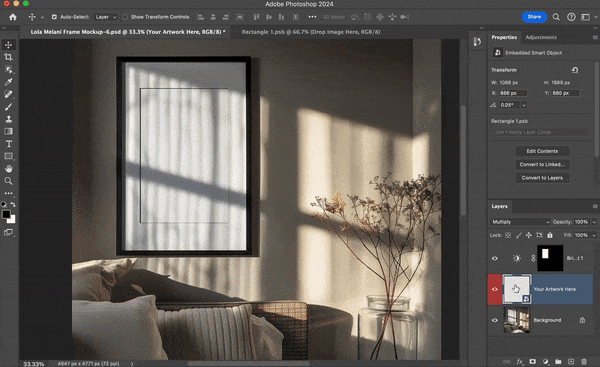Expand the Opacity slider arrow

[594, 222]
